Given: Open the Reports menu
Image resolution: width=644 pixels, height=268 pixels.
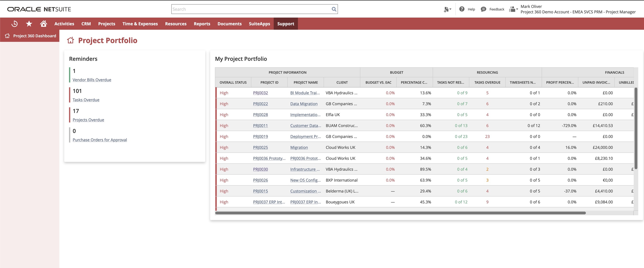Looking at the screenshot, I should (202, 24).
